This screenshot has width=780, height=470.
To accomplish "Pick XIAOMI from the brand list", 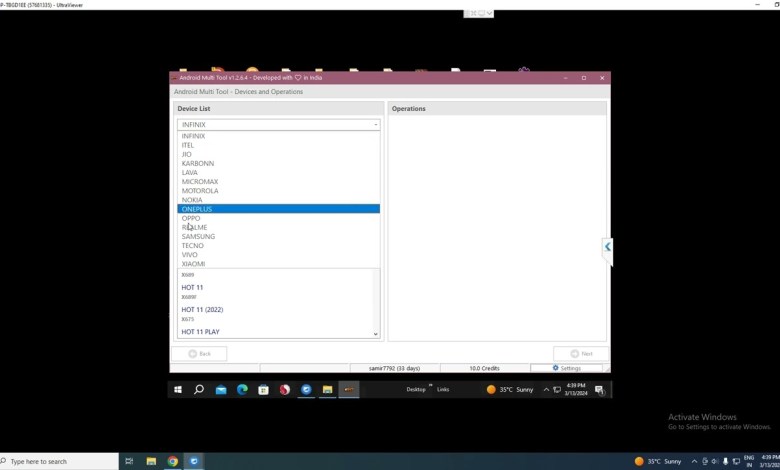I will 193,264.
